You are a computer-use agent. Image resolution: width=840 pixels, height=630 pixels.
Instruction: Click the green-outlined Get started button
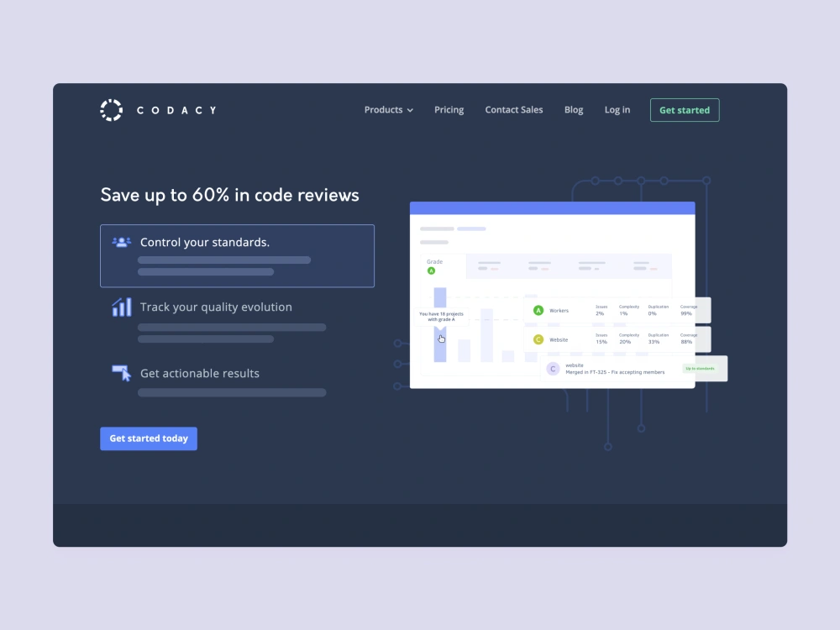click(x=685, y=110)
